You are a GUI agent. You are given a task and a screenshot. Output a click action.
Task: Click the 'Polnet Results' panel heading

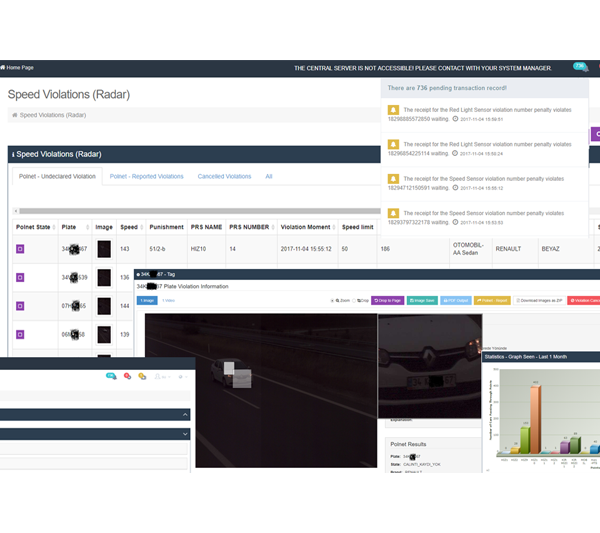point(408,444)
